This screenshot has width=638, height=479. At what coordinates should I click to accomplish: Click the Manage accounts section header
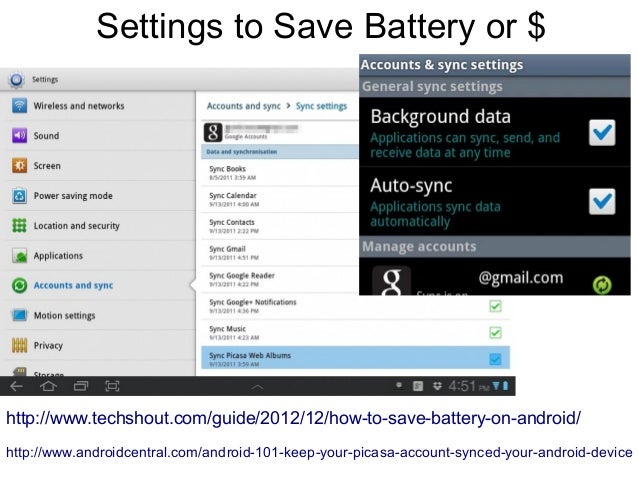[495, 247]
